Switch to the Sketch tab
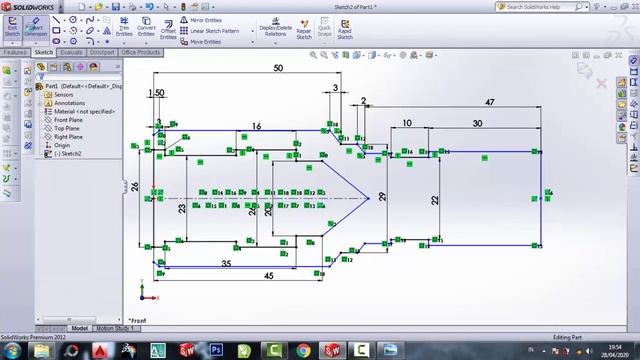 coord(44,52)
